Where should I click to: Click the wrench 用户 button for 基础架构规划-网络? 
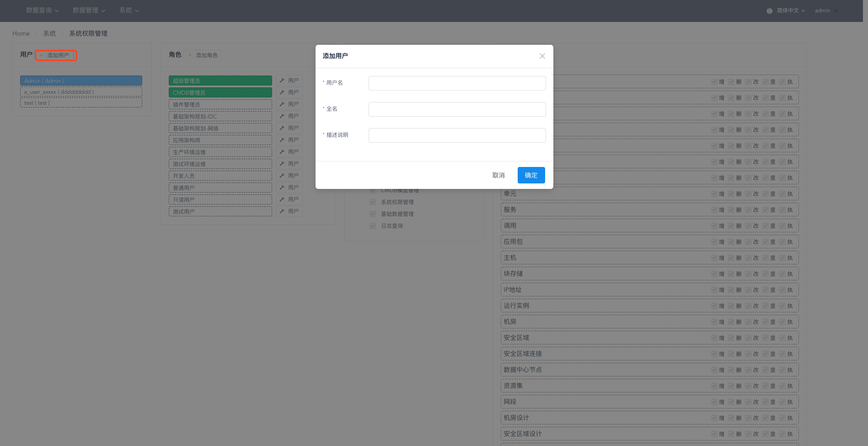coord(289,128)
